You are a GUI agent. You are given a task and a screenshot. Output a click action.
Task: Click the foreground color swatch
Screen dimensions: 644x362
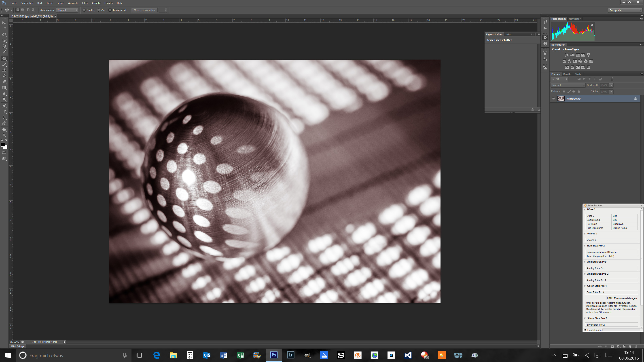pos(3,145)
